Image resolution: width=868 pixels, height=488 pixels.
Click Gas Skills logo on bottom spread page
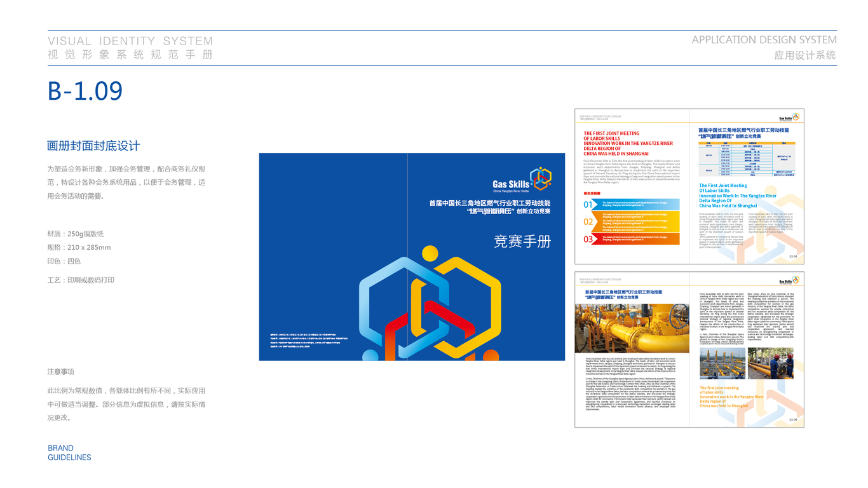coord(789,280)
